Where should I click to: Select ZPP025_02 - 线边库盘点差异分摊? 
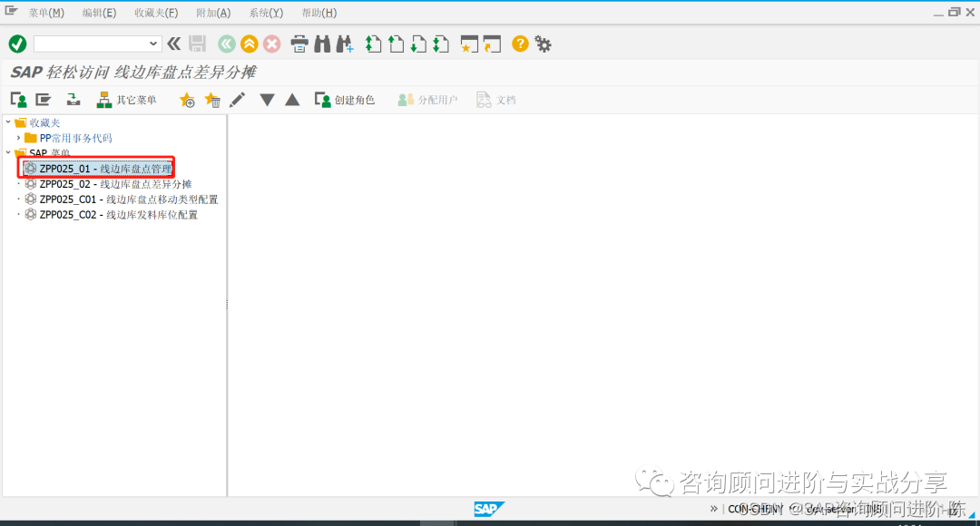point(115,184)
